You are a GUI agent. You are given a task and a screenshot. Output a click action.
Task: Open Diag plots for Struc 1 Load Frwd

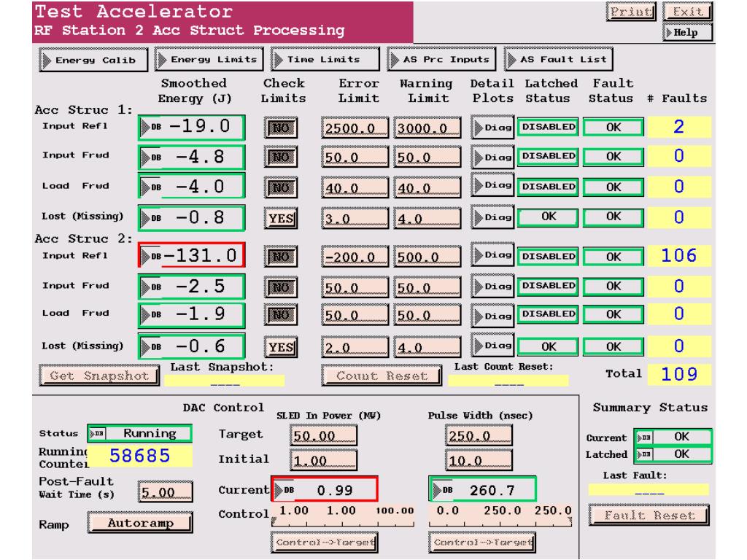coord(492,185)
